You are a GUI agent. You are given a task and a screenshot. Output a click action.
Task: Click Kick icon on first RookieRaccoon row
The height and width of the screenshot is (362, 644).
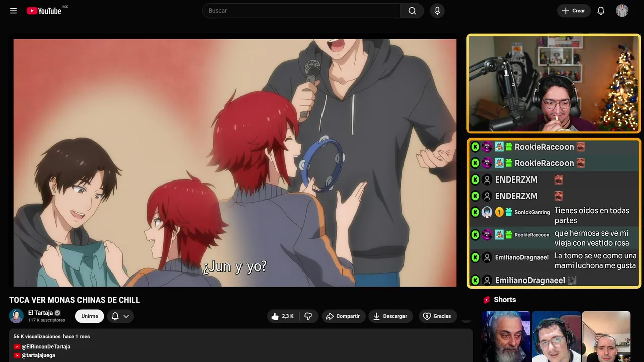coord(475,147)
